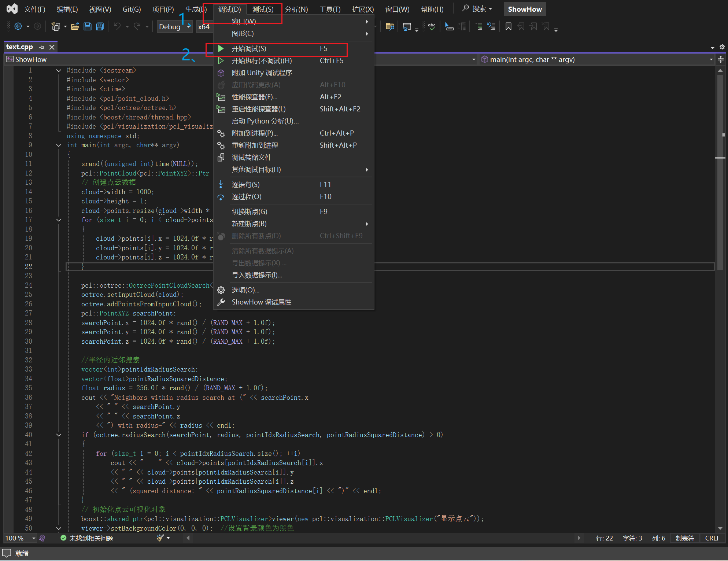
Task: Open the 文件(F) menu
Action: (x=34, y=9)
